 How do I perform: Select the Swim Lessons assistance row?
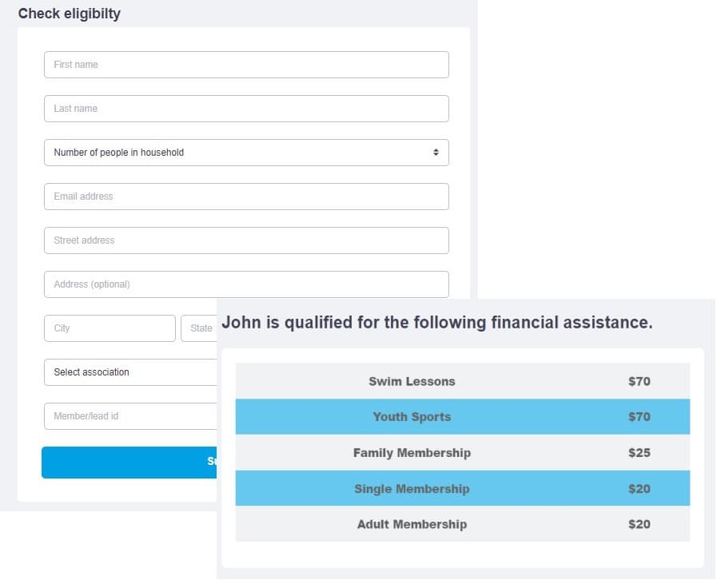pos(462,381)
